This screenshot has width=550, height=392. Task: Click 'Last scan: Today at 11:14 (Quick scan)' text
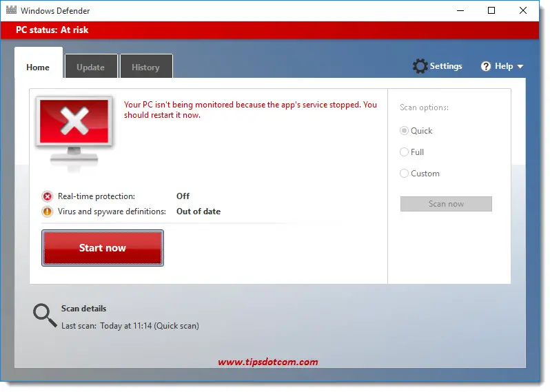point(130,326)
